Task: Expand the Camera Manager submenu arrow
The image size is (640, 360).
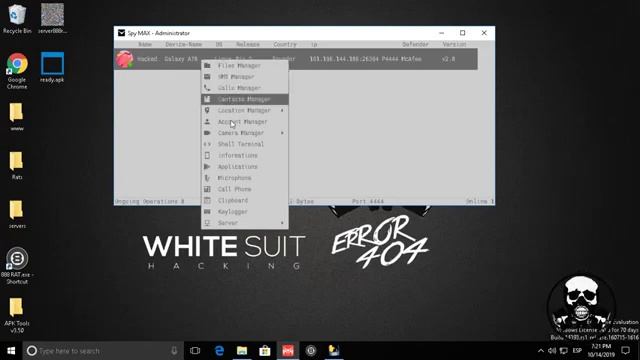Action: click(x=282, y=133)
